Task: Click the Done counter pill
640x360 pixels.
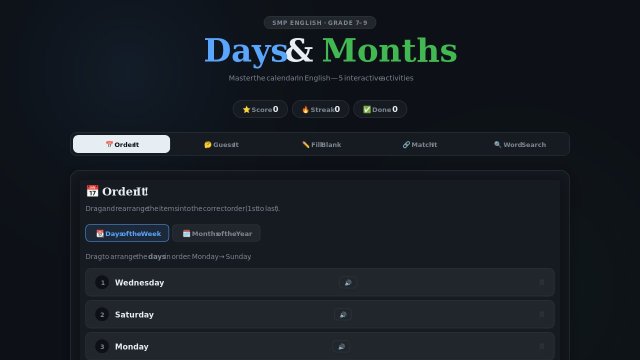Action: pos(380,109)
